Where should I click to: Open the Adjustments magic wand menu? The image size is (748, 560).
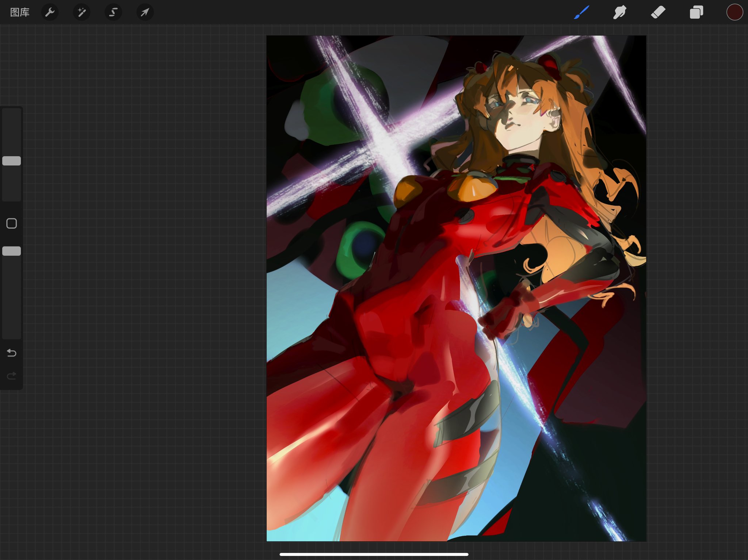pyautogui.click(x=81, y=12)
